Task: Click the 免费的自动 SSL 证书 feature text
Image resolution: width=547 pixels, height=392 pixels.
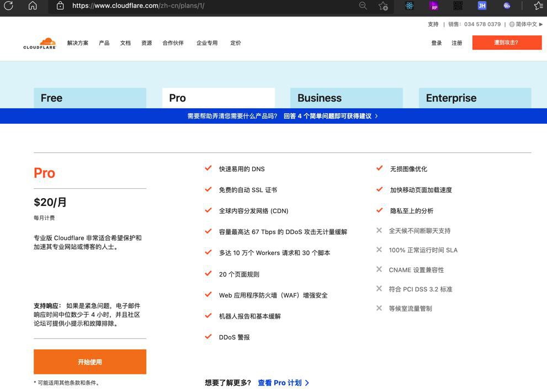Action: [248, 190]
